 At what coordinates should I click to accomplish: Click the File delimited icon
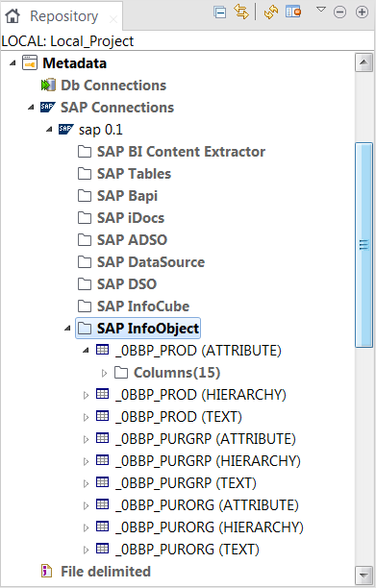(46, 571)
